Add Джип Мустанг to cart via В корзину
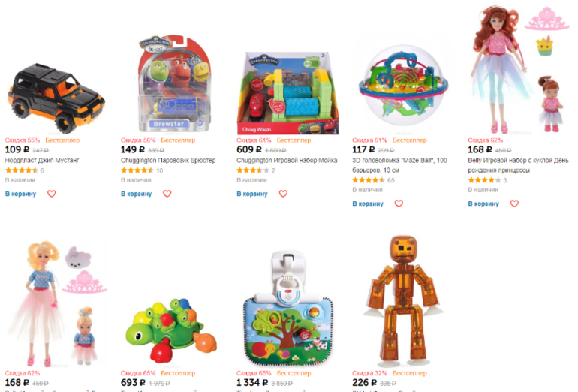578x392 pixels. pos(21,194)
